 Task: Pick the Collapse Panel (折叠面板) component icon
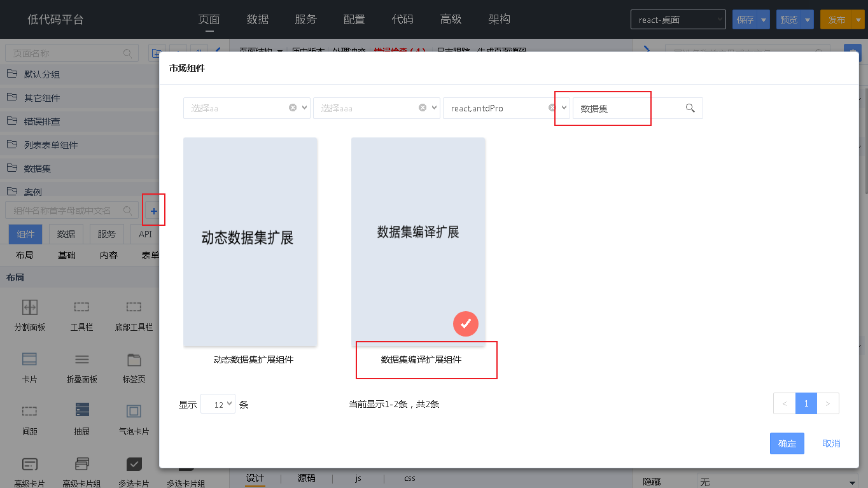pos(82,359)
